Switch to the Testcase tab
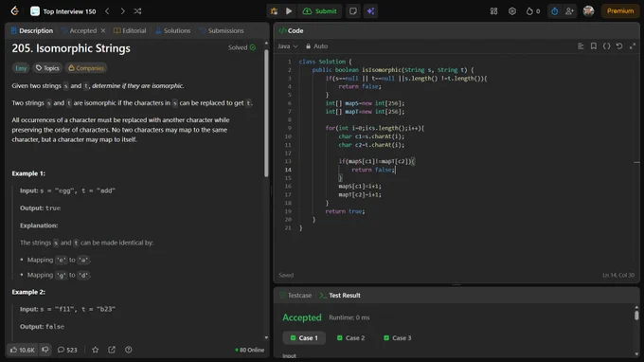The image size is (644, 362). click(x=295, y=296)
